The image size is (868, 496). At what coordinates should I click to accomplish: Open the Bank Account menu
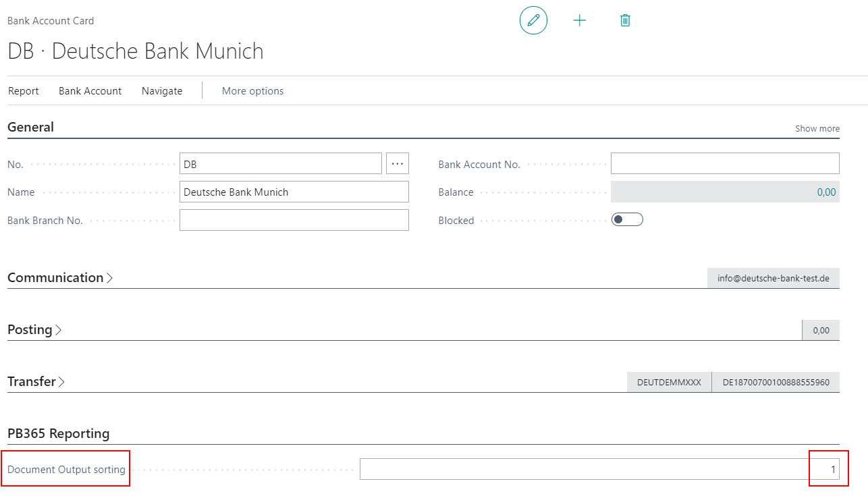point(90,91)
